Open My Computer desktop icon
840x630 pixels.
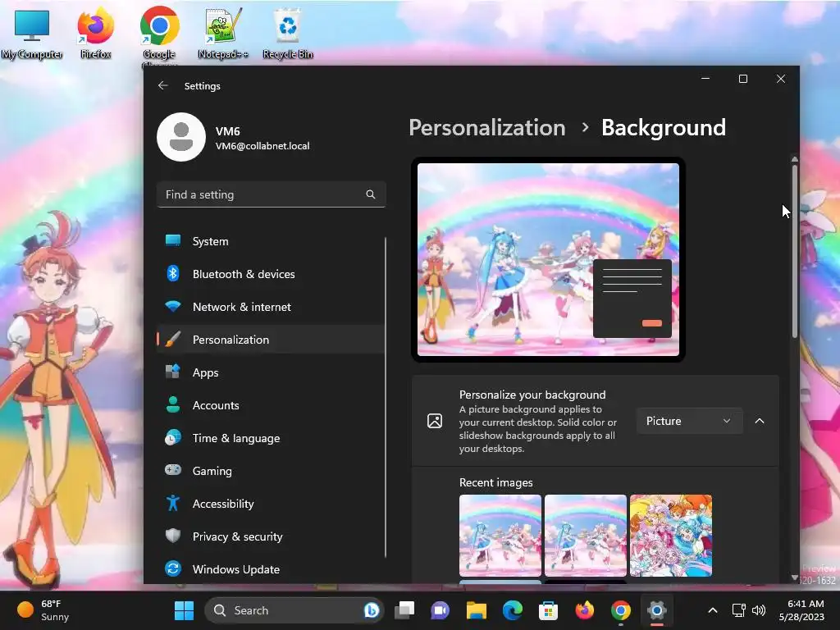pos(32,34)
